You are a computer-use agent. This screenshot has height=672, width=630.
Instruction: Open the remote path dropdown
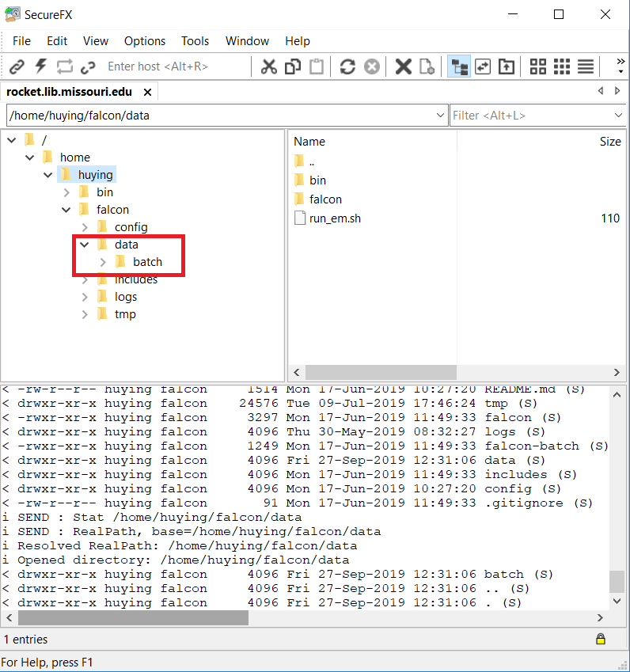[x=441, y=116]
